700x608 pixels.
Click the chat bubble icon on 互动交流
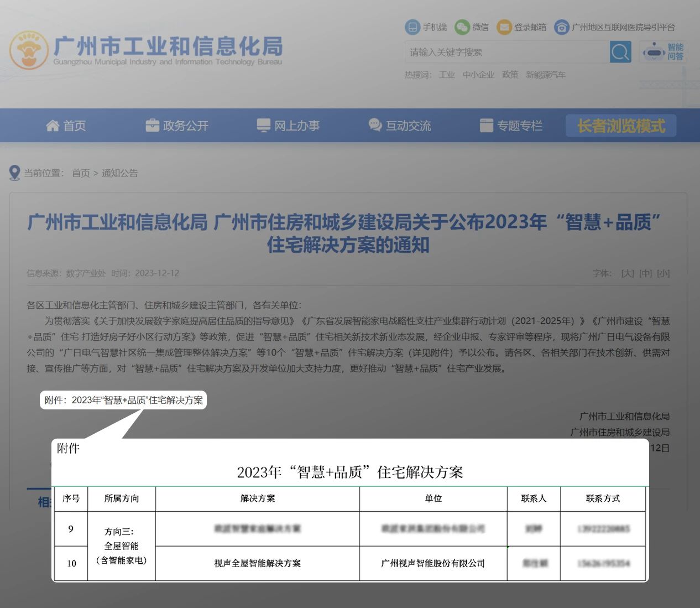374,125
